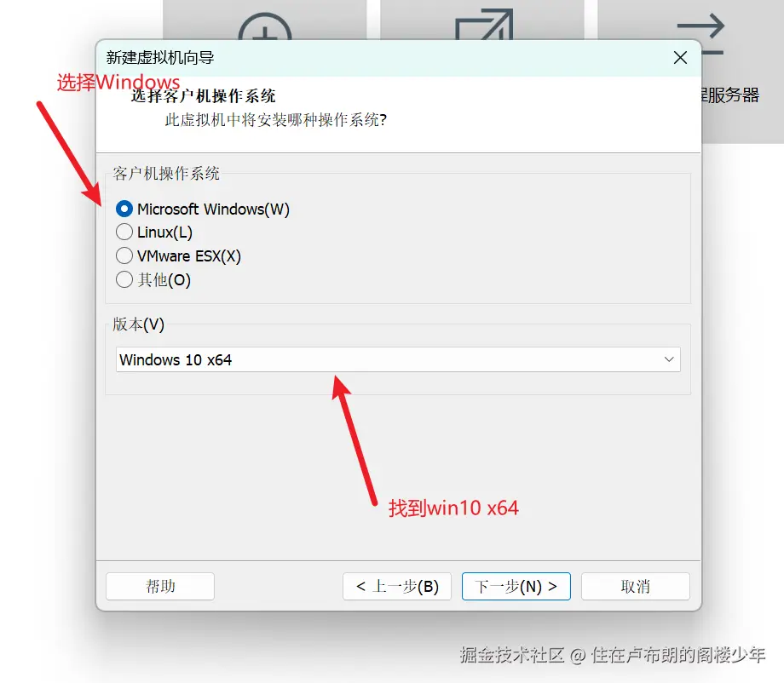The width and height of the screenshot is (784, 683).
Task: Cancel the wizard with 取消 button
Action: click(636, 586)
